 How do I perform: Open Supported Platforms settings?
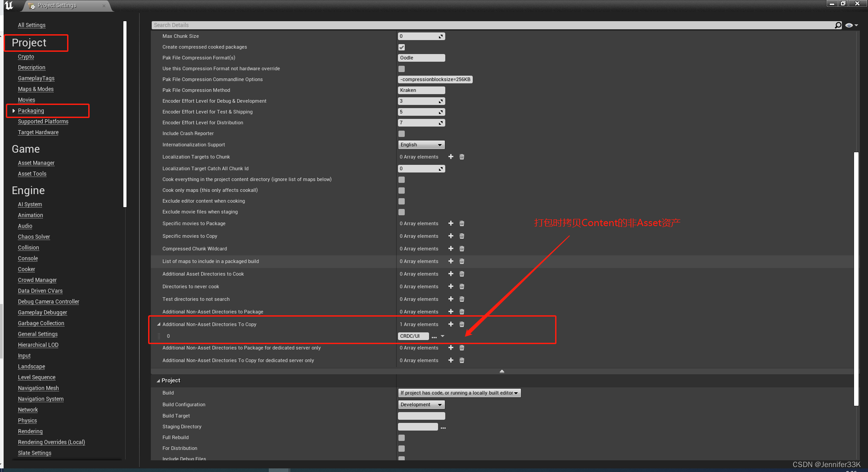[43, 122]
